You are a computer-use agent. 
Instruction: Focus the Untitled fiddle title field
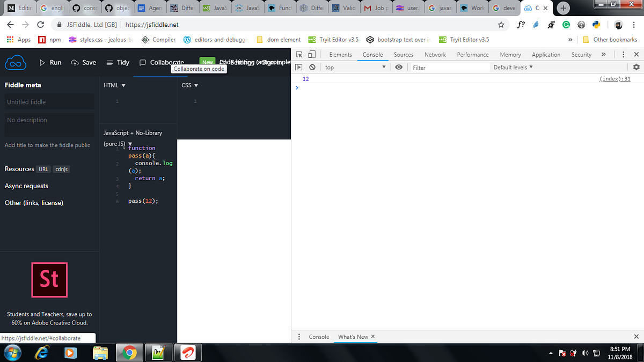[x=49, y=102]
